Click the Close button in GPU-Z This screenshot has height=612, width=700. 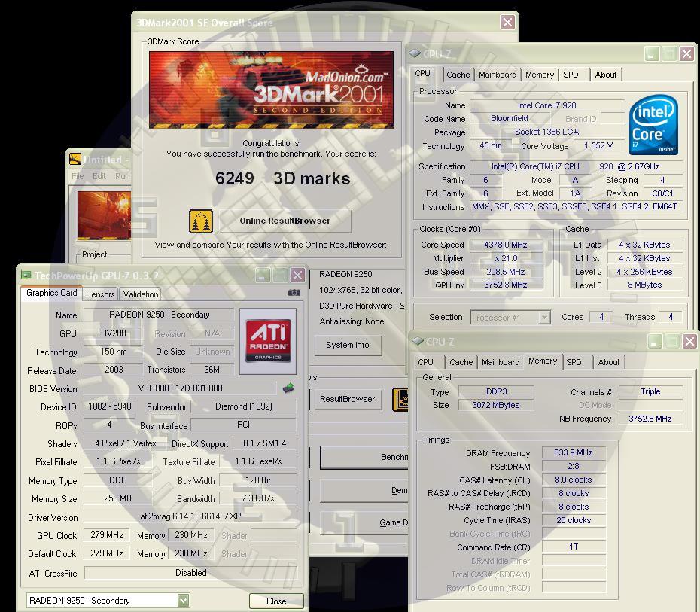(x=276, y=601)
